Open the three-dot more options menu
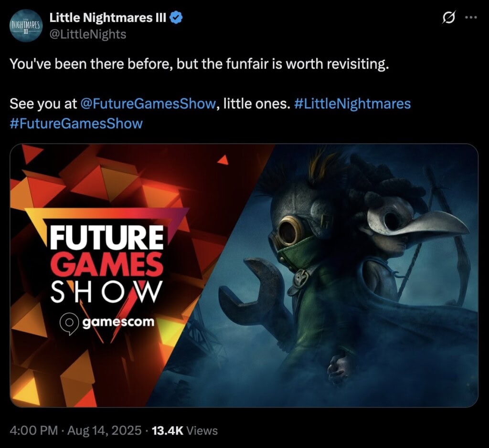 coord(471,18)
